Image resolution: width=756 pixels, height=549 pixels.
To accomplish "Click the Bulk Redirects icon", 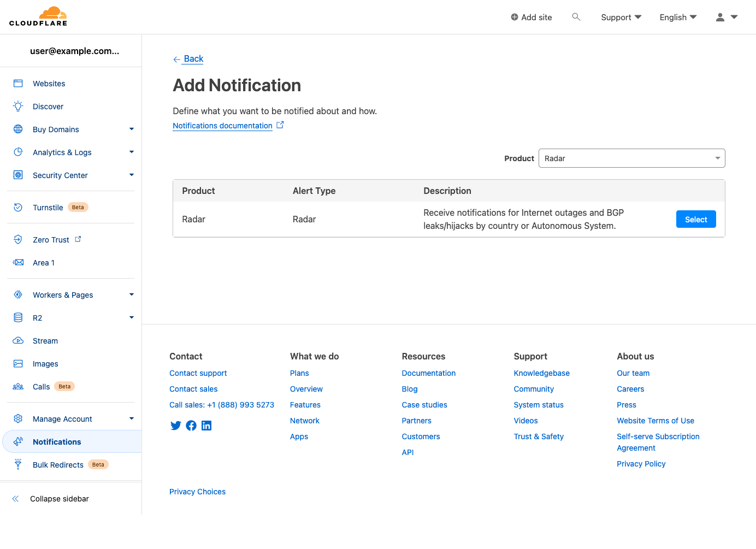I will point(18,464).
